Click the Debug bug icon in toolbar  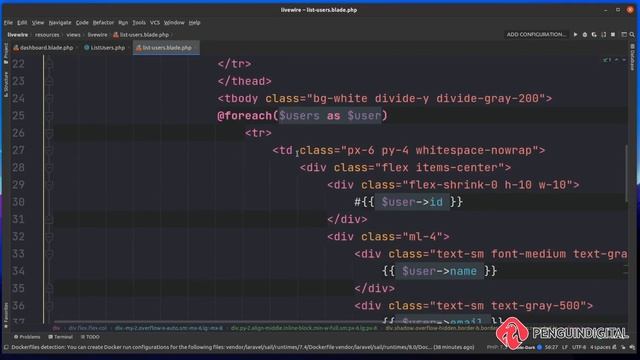click(585, 35)
